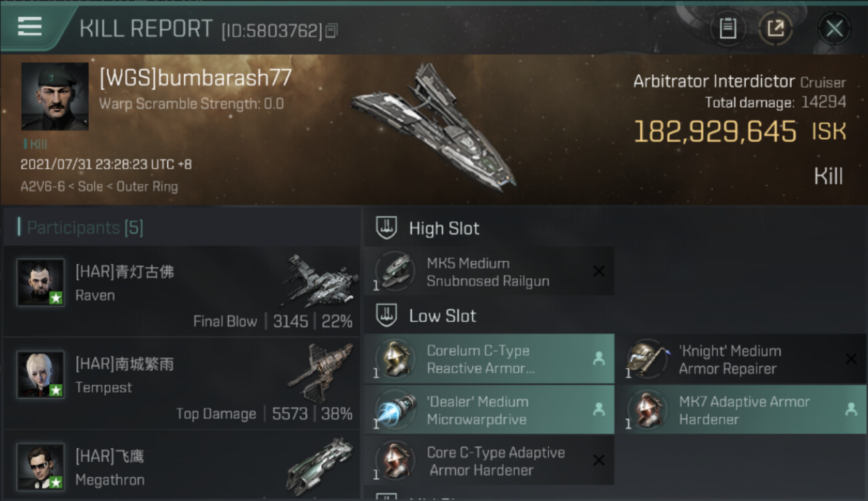Open A2V6-6 system location link
868x501 pixels.
[x=43, y=186]
